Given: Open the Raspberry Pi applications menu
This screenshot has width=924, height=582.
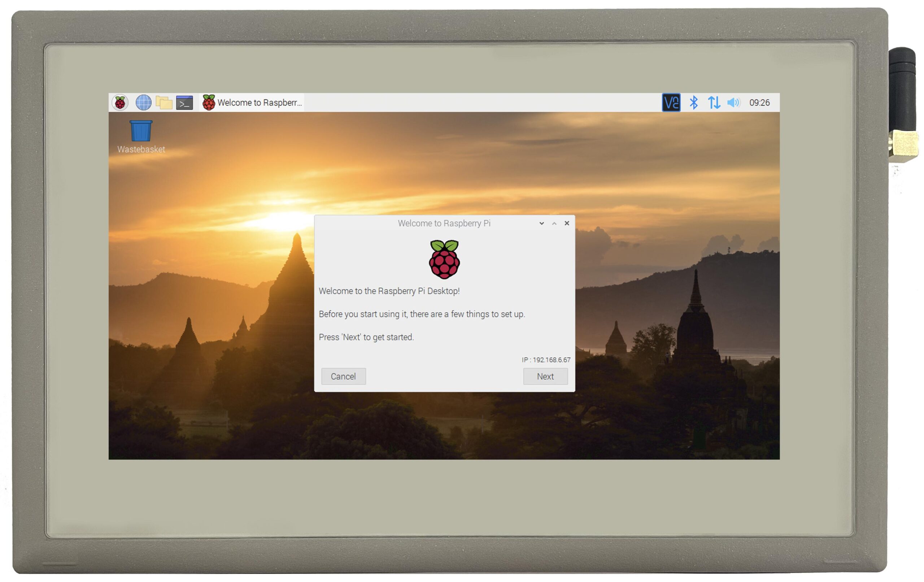Looking at the screenshot, I should point(120,103).
